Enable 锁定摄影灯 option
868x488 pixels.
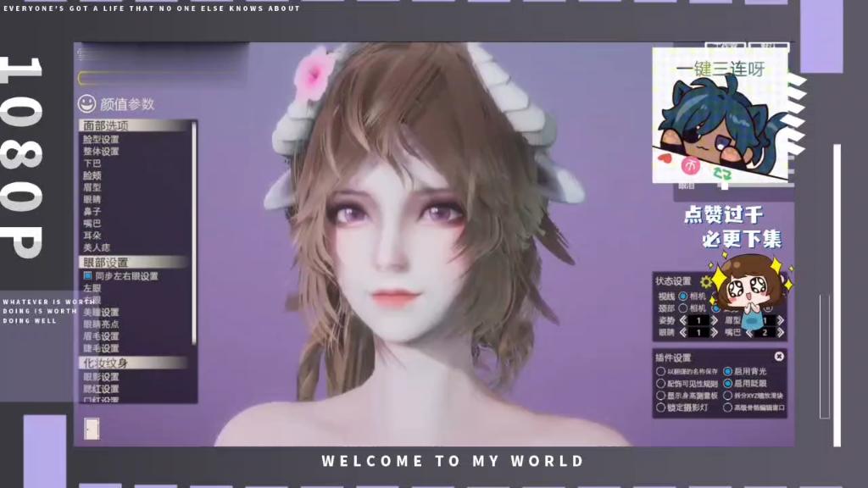click(x=660, y=408)
